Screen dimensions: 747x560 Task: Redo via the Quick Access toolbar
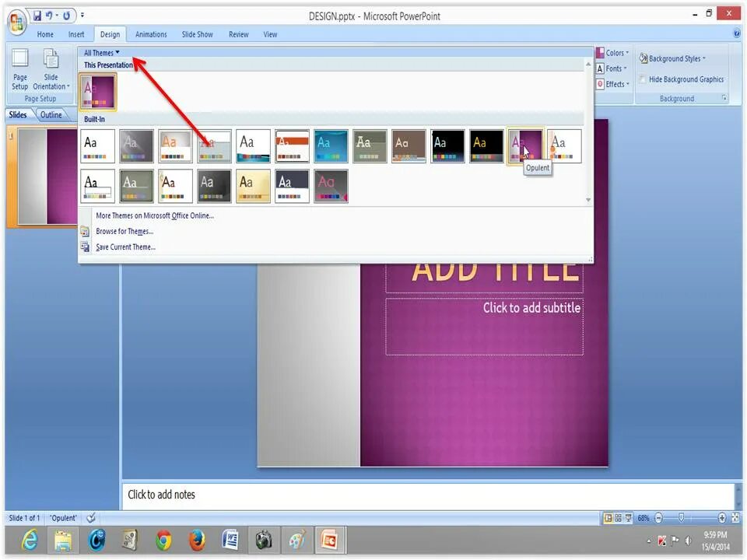pos(67,16)
